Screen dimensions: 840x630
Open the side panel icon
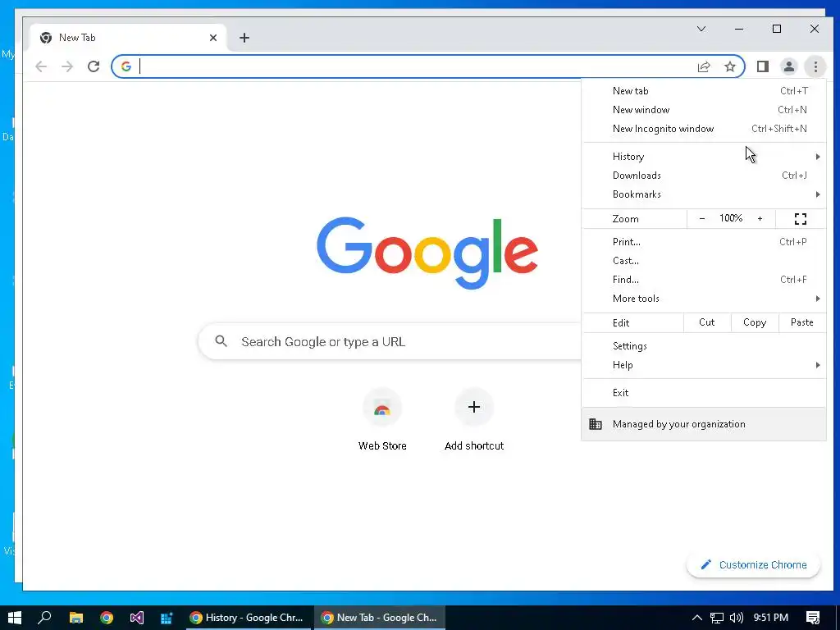762,66
